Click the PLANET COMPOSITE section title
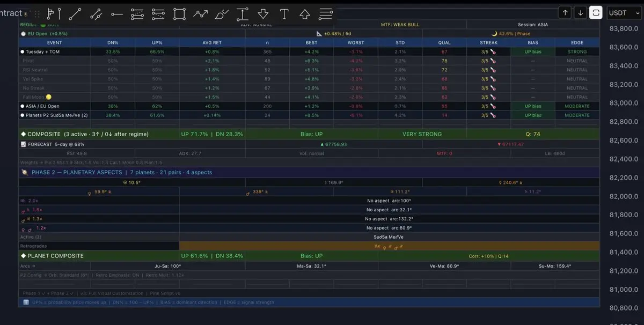The image size is (644, 325). point(52,256)
